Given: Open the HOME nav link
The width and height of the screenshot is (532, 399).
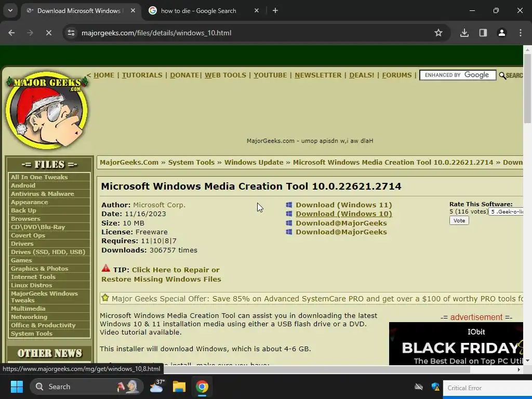Looking at the screenshot, I should pos(104,75).
